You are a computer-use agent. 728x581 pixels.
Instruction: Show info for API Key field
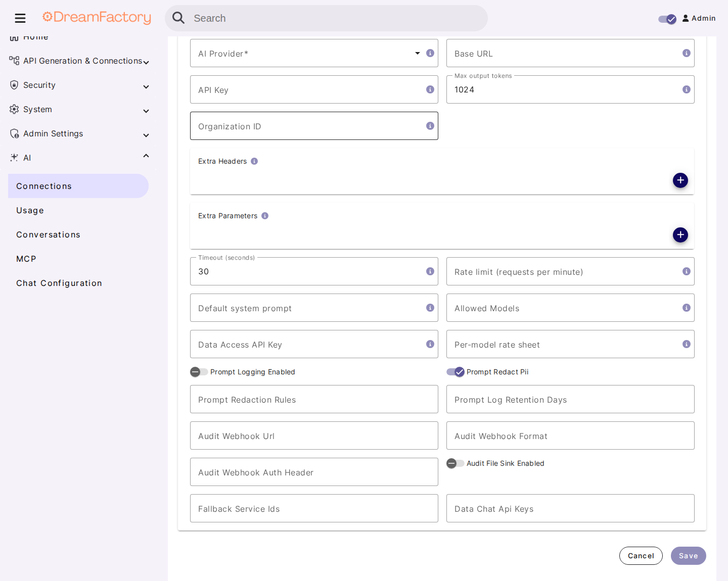coord(430,89)
